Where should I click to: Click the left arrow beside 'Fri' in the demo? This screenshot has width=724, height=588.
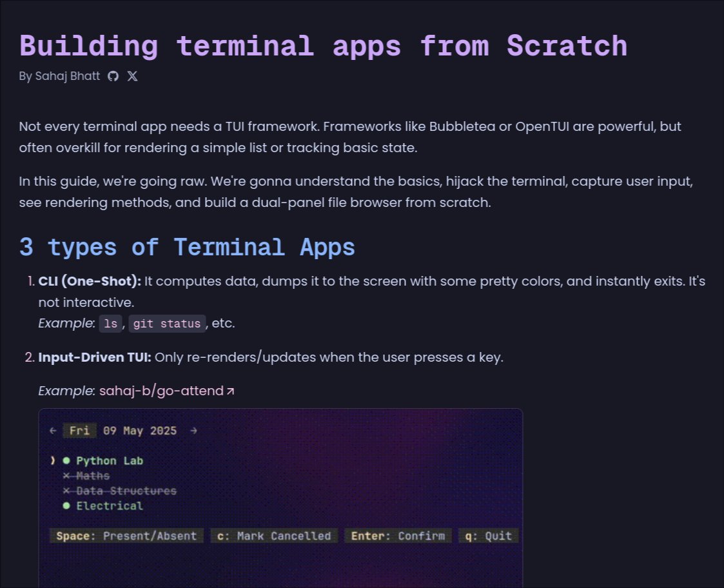(x=53, y=431)
